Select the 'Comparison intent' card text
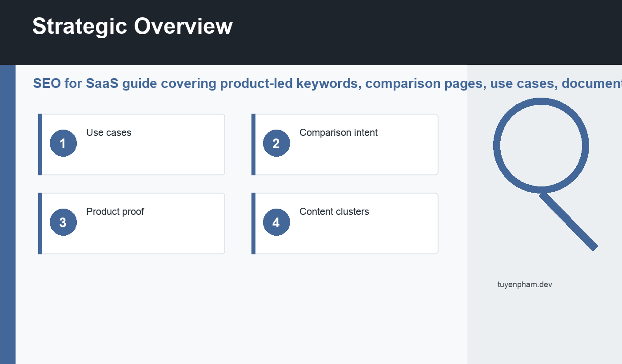The image size is (622, 364). coord(339,132)
